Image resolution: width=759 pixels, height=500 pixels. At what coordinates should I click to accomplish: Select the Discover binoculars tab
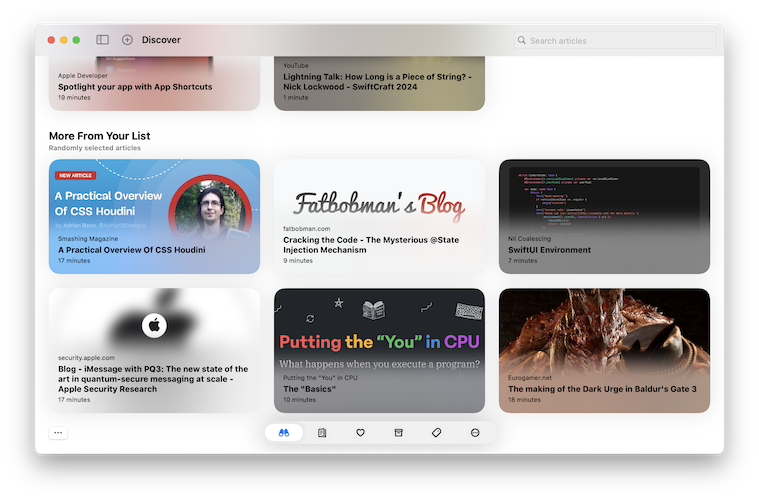284,433
